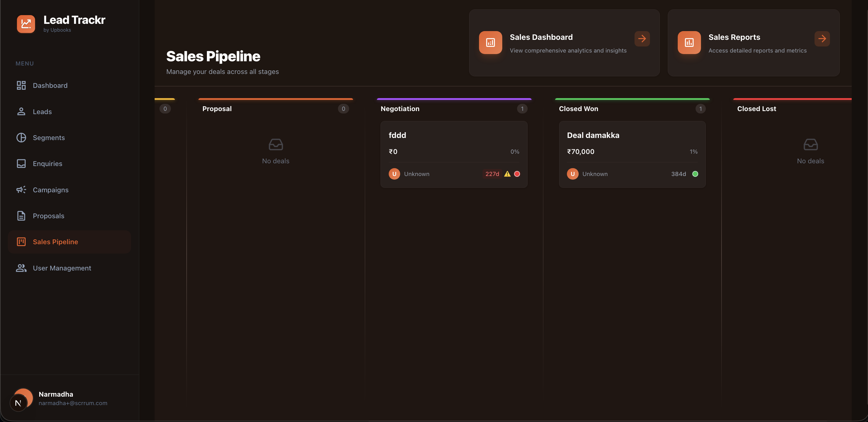This screenshot has width=868, height=422.
Task: Click the Sales Pipeline kanban icon
Action: [x=21, y=241]
